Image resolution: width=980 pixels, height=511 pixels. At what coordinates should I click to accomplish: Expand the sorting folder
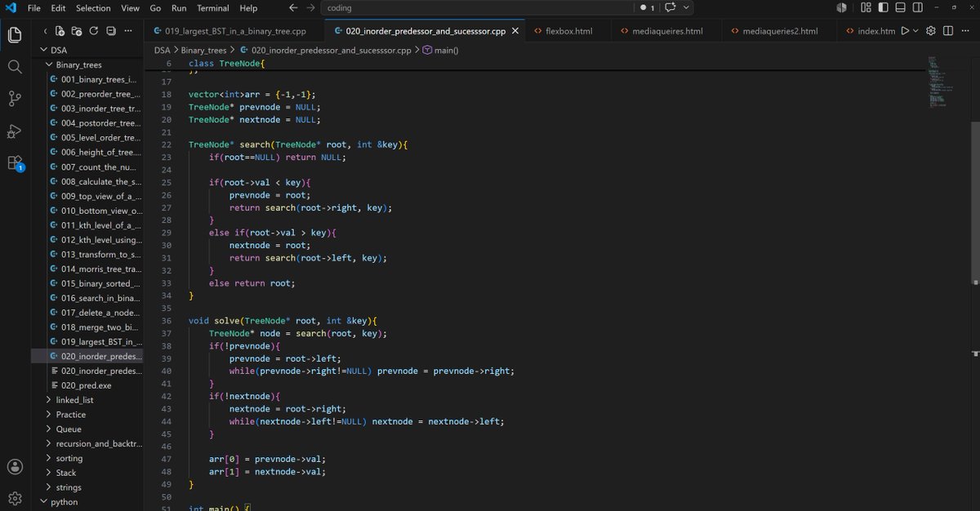87,458
